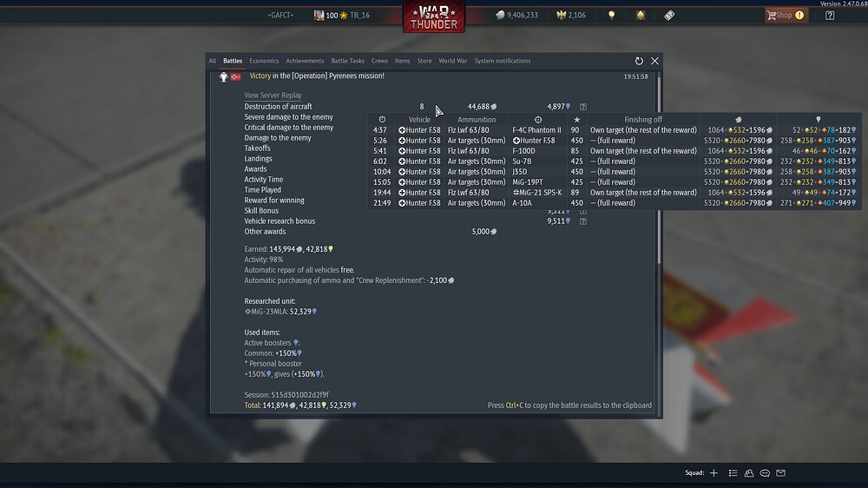The height and width of the screenshot is (488, 868).
Task: Click the yellow exclamation badge on Shop
Action: coord(799,16)
